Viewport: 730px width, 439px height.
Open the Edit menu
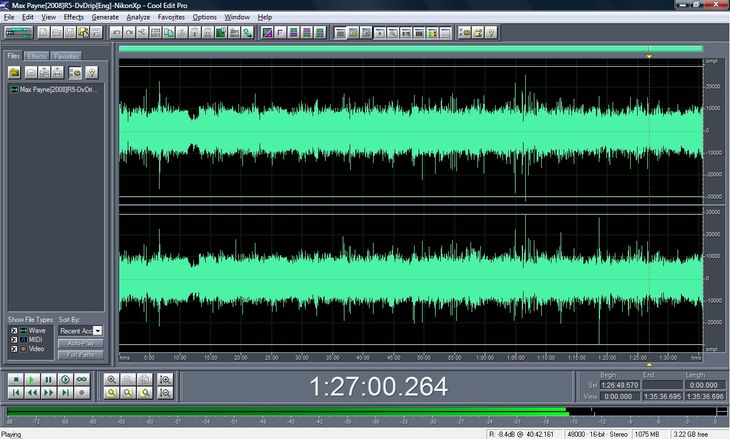28,17
